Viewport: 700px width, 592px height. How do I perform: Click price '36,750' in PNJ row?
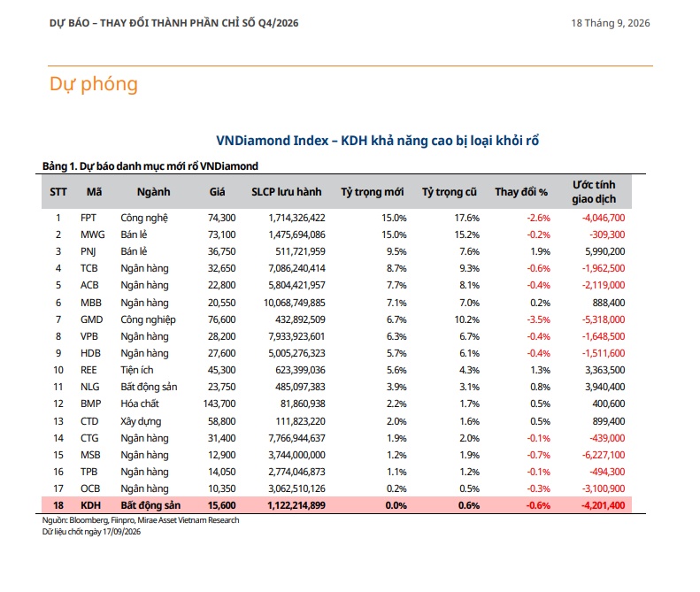pyautogui.click(x=222, y=251)
